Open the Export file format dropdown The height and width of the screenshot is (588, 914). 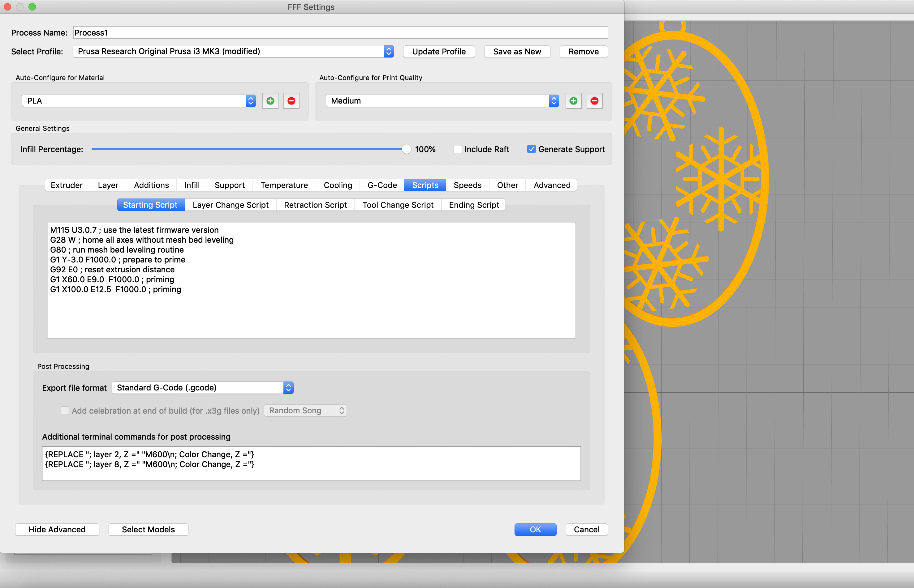point(203,388)
